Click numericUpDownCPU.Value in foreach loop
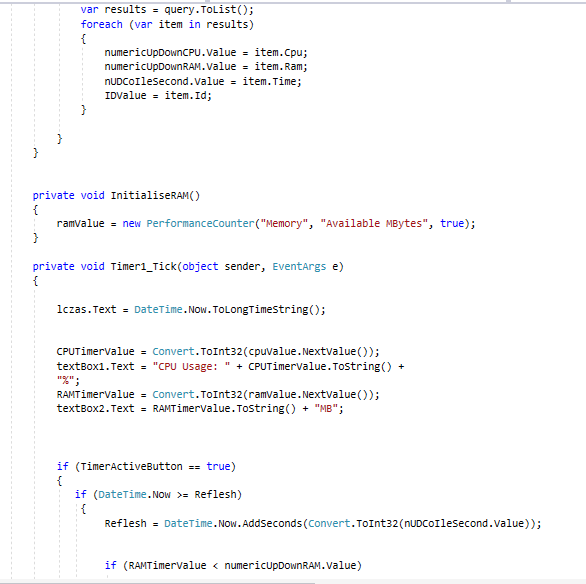This screenshot has width=586, height=584. click(x=170, y=53)
